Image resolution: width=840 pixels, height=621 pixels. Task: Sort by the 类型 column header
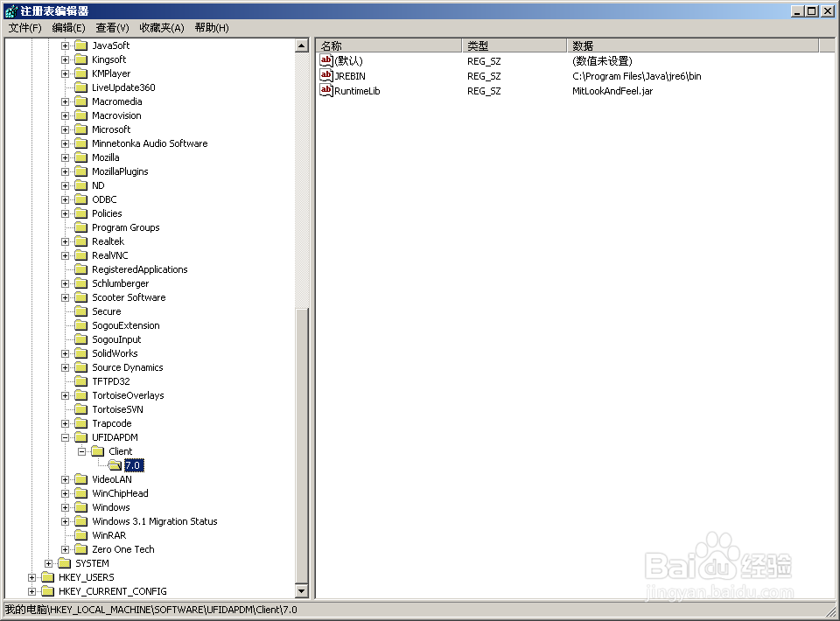514,45
